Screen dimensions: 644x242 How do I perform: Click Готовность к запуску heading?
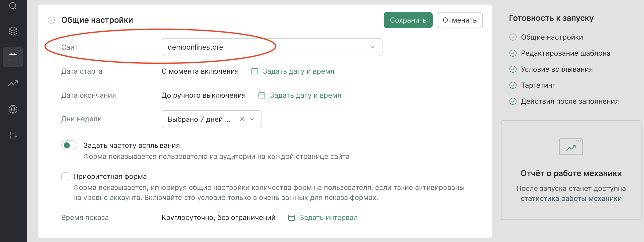click(551, 18)
